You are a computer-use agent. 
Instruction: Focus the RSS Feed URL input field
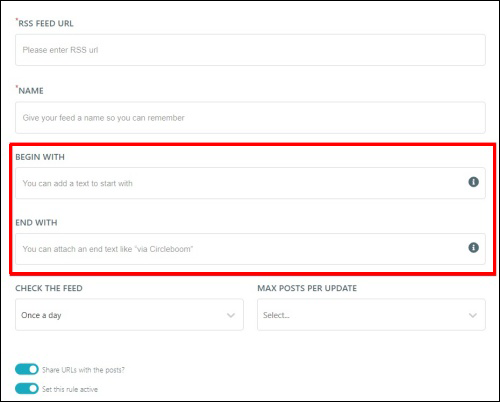pos(250,50)
